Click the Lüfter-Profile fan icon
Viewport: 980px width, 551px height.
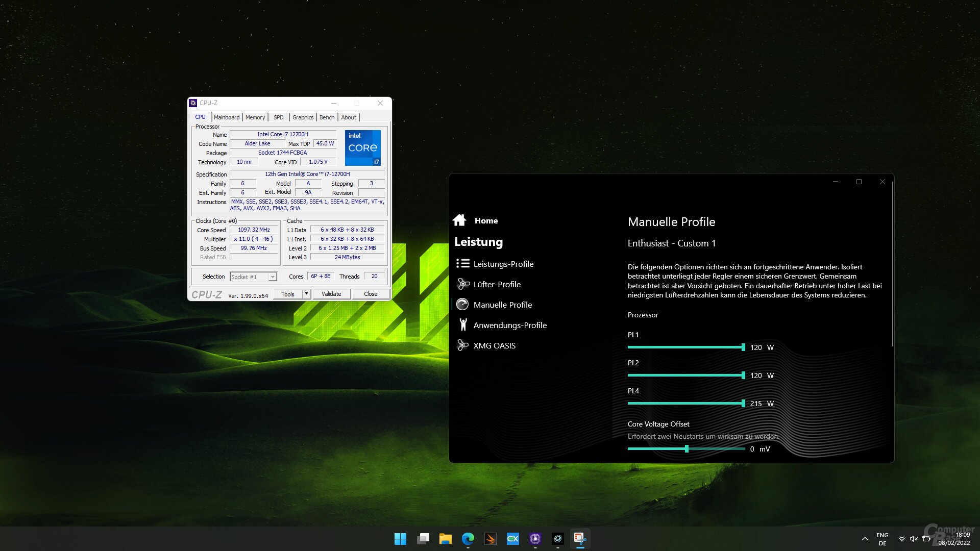coord(462,284)
